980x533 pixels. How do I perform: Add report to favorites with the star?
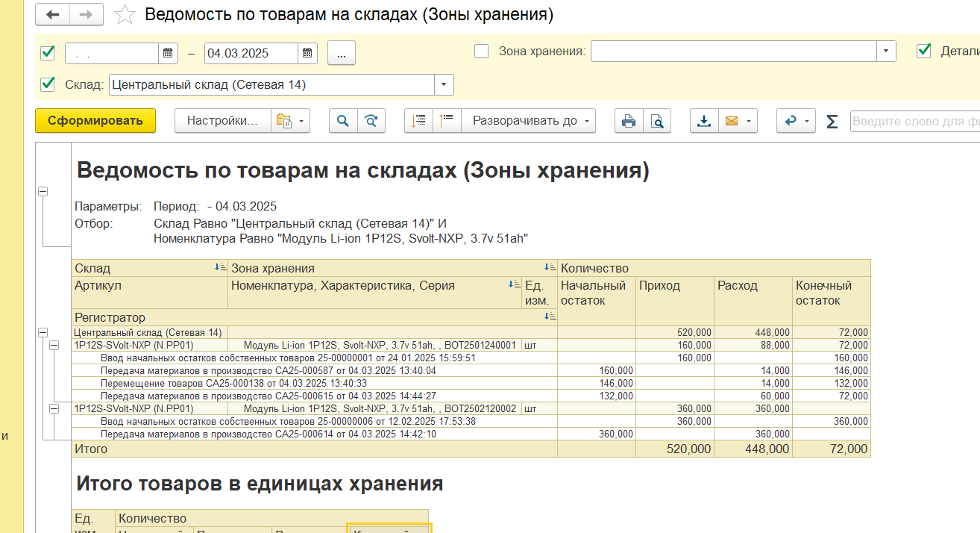pyautogui.click(x=126, y=15)
